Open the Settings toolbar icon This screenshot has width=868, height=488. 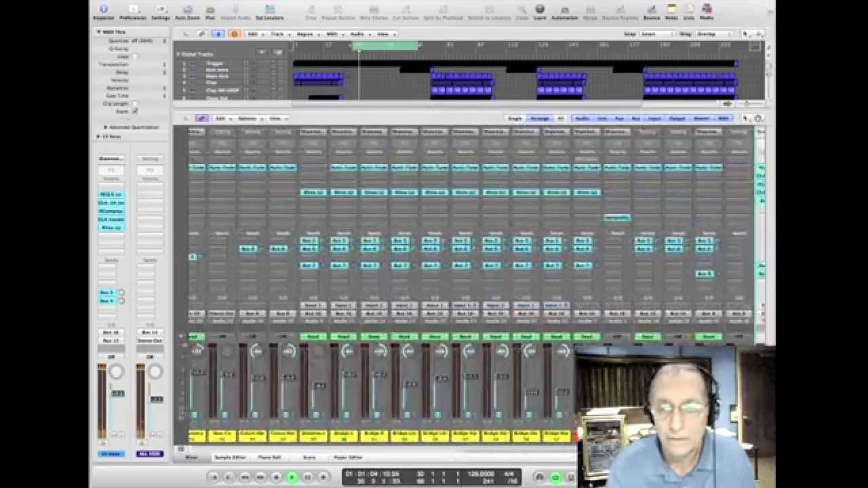[x=161, y=11]
